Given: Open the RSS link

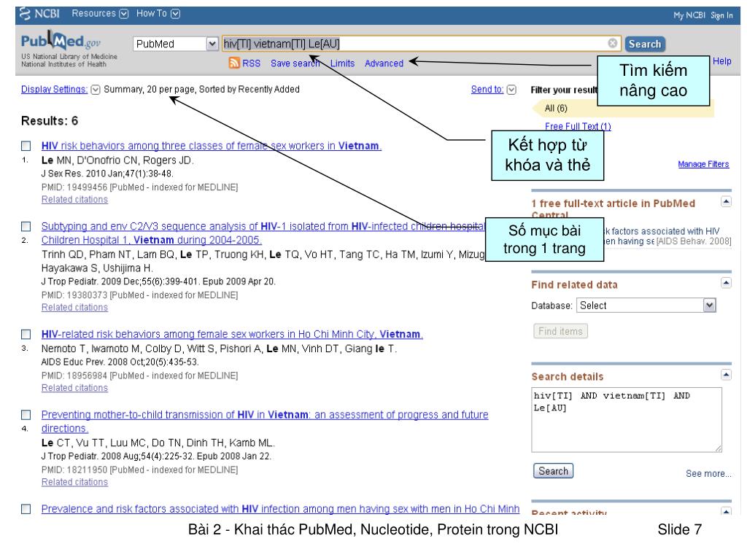Looking at the screenshot, I should (251, 63).
